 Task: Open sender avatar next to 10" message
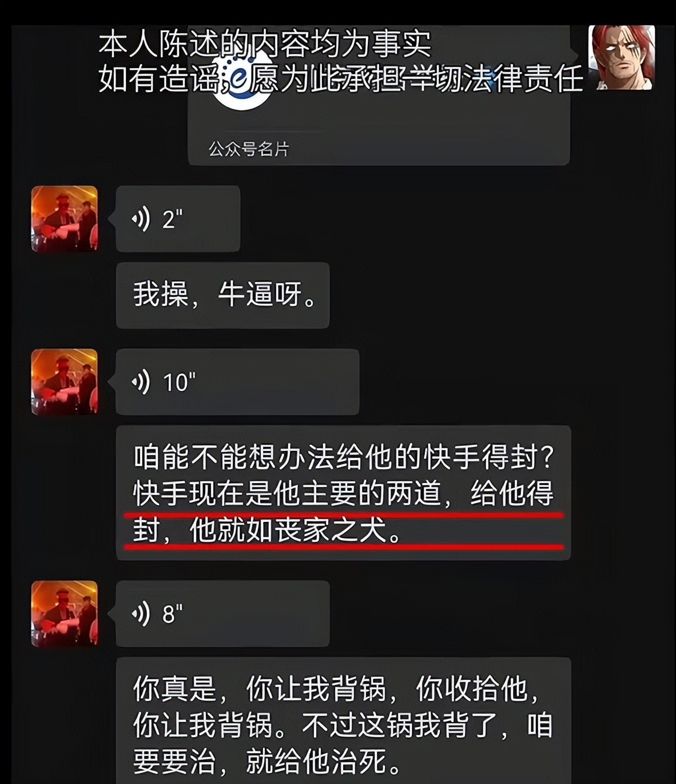[x=64, y=382]
